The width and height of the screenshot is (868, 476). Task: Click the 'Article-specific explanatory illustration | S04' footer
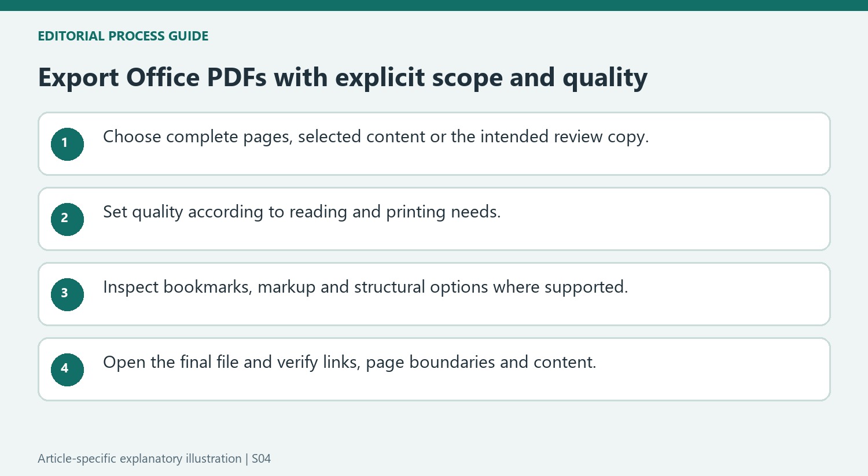point(154,459)
